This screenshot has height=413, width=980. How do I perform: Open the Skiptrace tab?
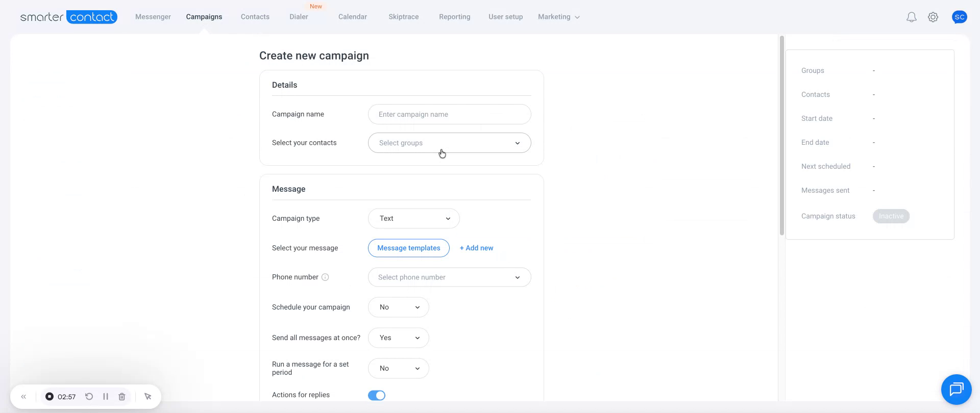[x=404, y=17]
